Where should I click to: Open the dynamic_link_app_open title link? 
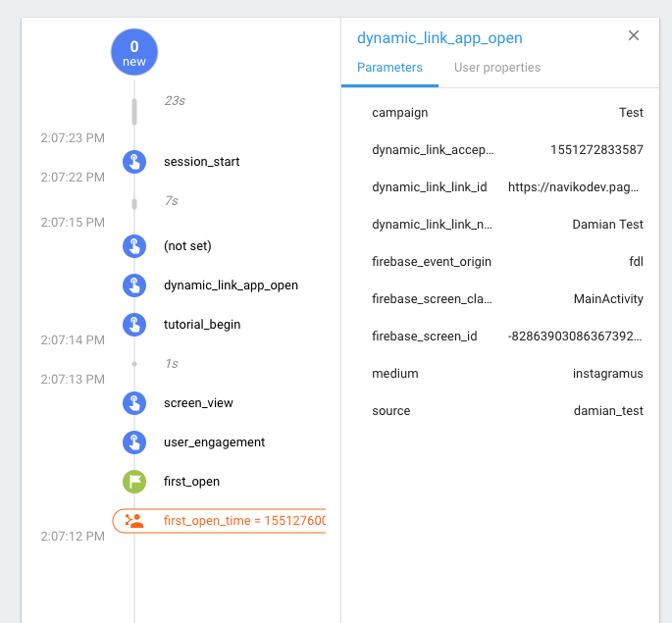[439, 38]
